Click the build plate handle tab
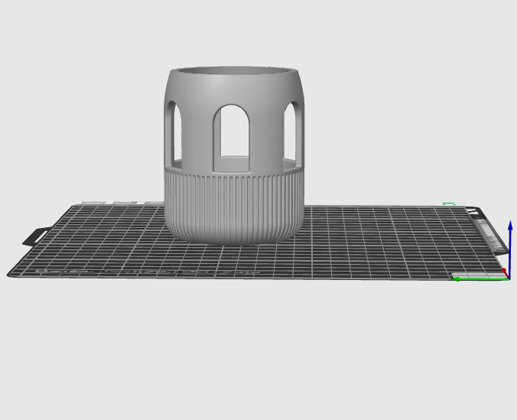 [37, 236]
